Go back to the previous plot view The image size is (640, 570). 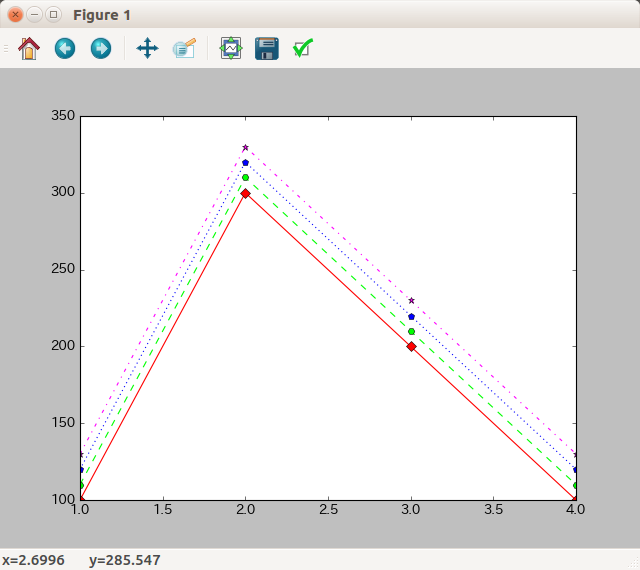click(65, 48)
